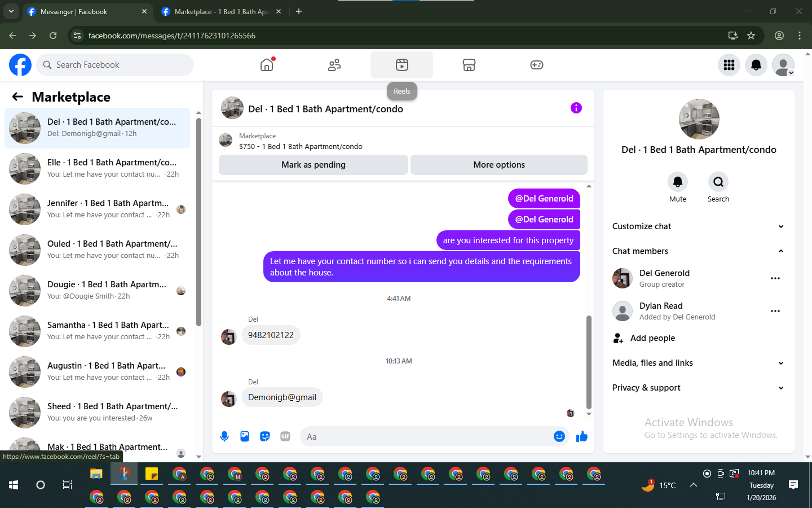Viewport: 812px width, 508px height.
Task: Switch to the Messenger | Facebook tab
Action: [x=87, y=12]
